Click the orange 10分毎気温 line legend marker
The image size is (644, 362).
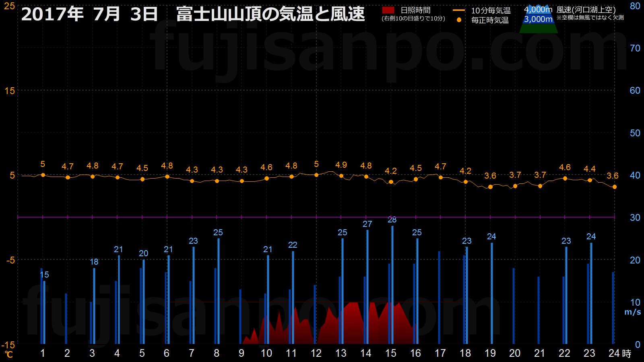coord(459,10)
